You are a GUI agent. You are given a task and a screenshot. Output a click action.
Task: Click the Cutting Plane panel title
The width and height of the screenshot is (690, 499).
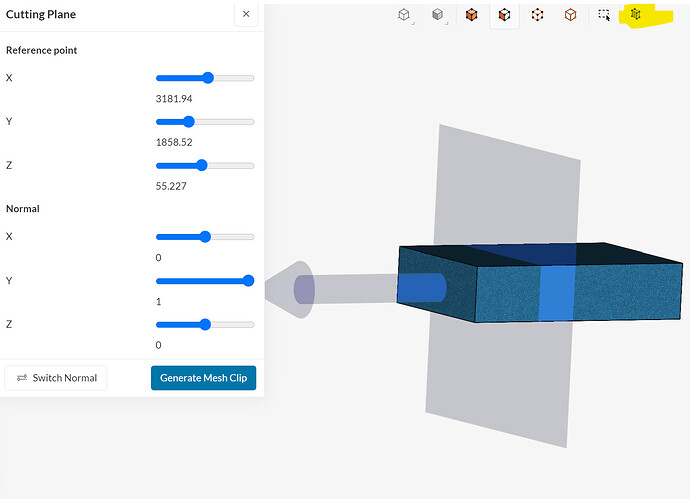[40, 15]
